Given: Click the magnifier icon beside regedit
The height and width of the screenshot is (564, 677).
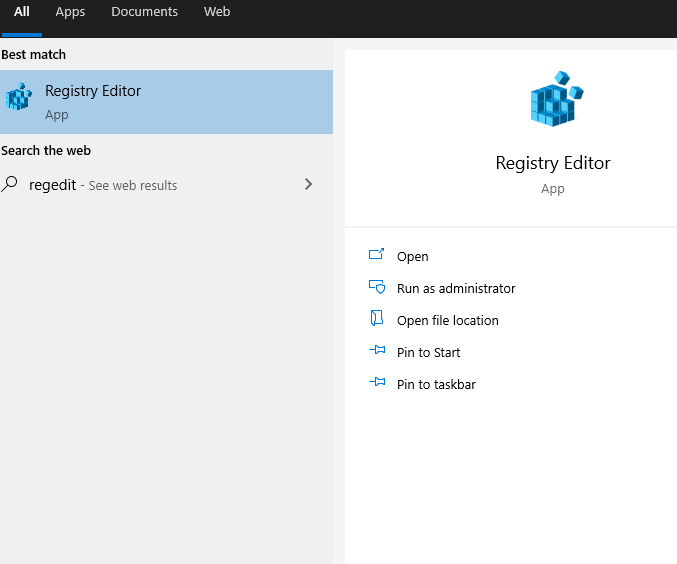Looking at the screenshot, I should tap(9, 184).
